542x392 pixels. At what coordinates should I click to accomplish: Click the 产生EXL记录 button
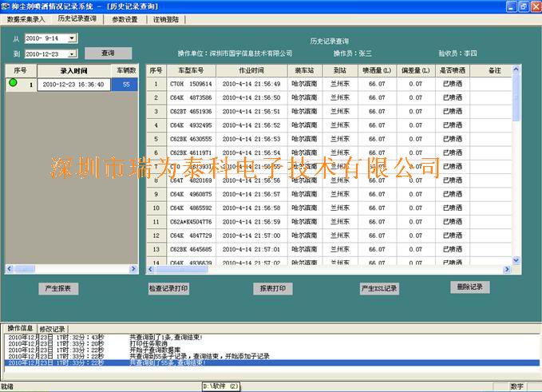(378, 288)
